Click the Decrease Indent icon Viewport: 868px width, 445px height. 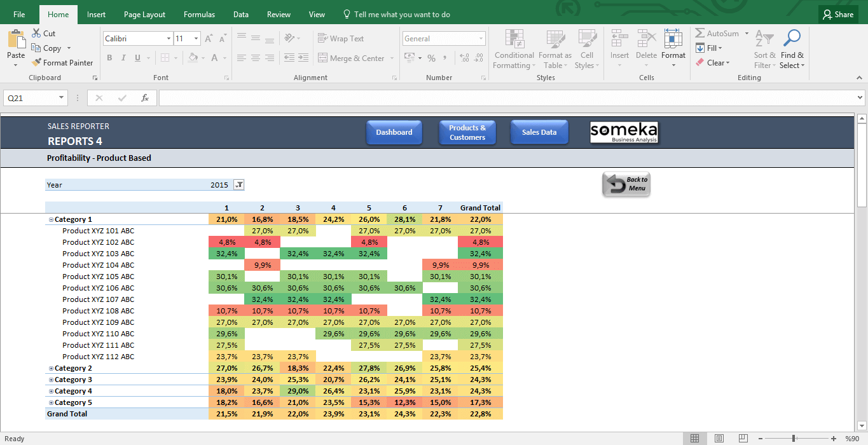click(x=289, y=58)
